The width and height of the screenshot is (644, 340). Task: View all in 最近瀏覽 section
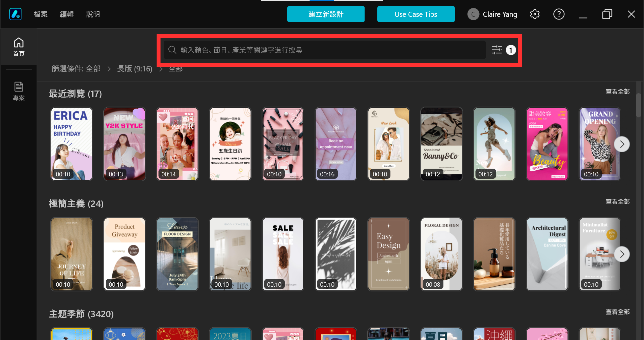pyautogui.click(x=618, y=92)
